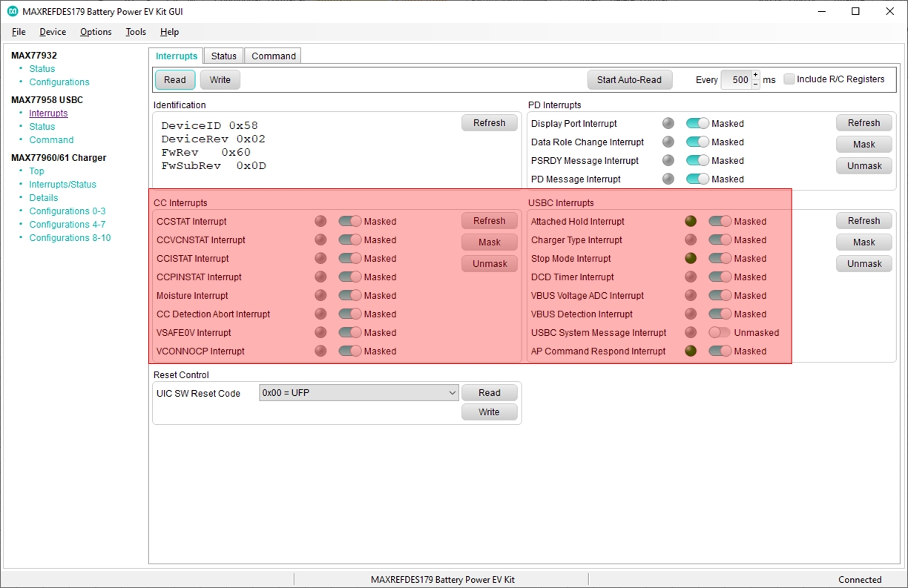Screen dimensions: 908x588
Task: Click the Moisture Interrupt status LED
Action: click(320, 295)
